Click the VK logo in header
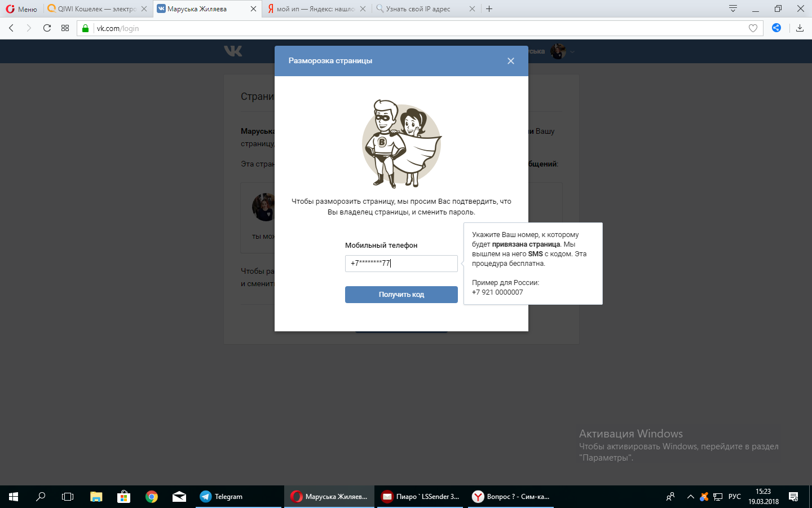 233,51
